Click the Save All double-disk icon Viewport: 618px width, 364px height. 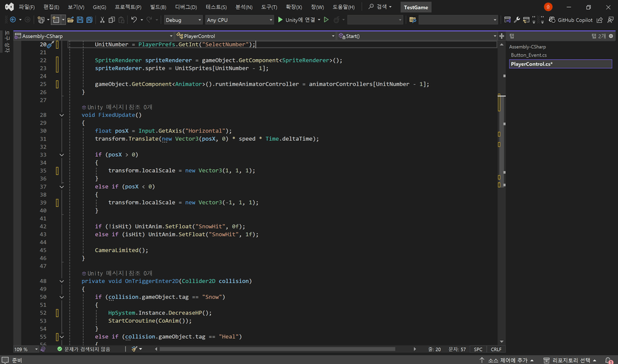click(89, 20)
